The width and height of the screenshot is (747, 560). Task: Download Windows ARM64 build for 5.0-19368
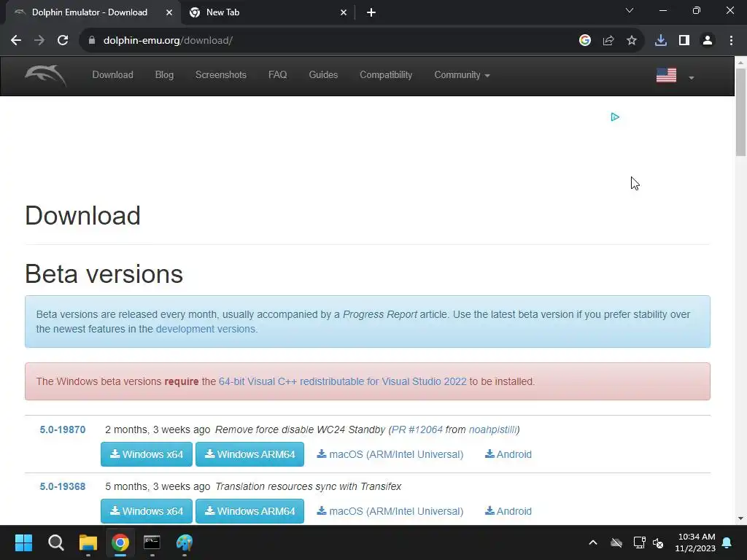(x=249, y=511)
